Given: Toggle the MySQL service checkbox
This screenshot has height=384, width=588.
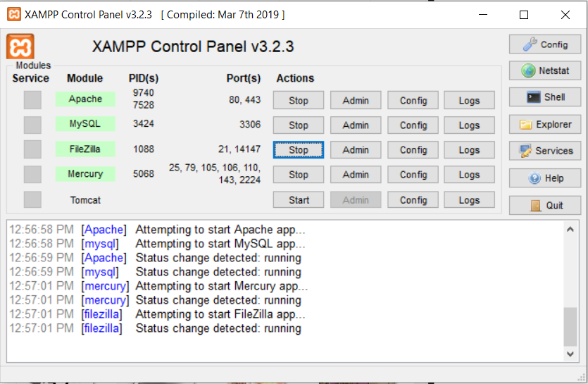Looking at the screenshot, I should [x=32, y=125].
